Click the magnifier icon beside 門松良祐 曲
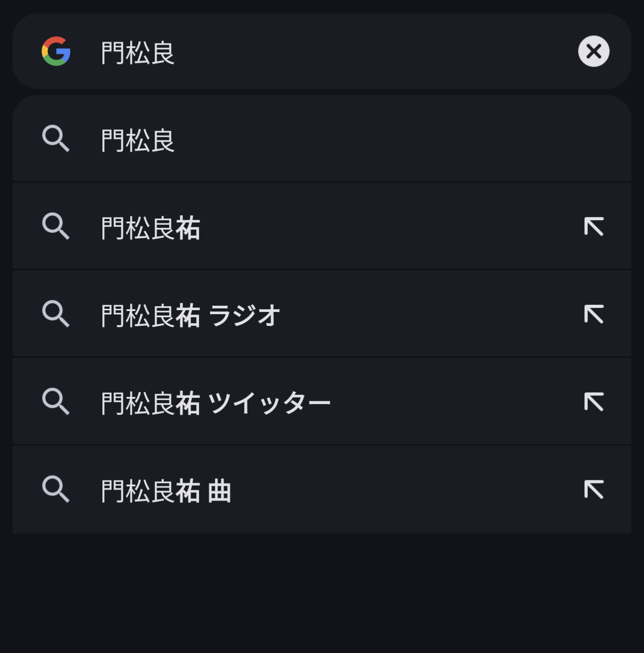Screen dimensions: 644x653 click(x=56, y=490)
